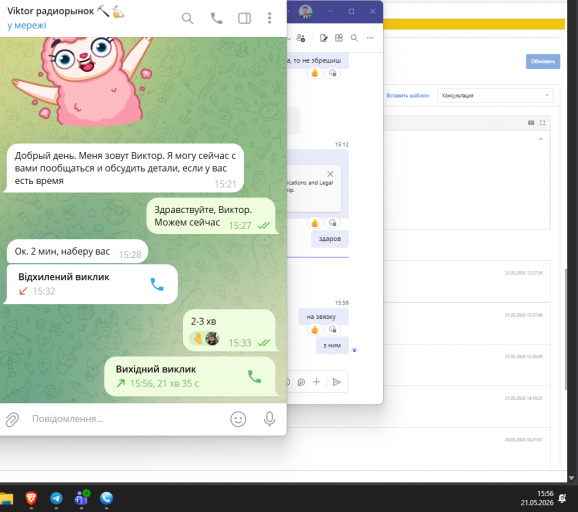This screenshot has height=512, width=578.
Task: Click the page vertical scrollbar thumb
Action: [566, 329]
